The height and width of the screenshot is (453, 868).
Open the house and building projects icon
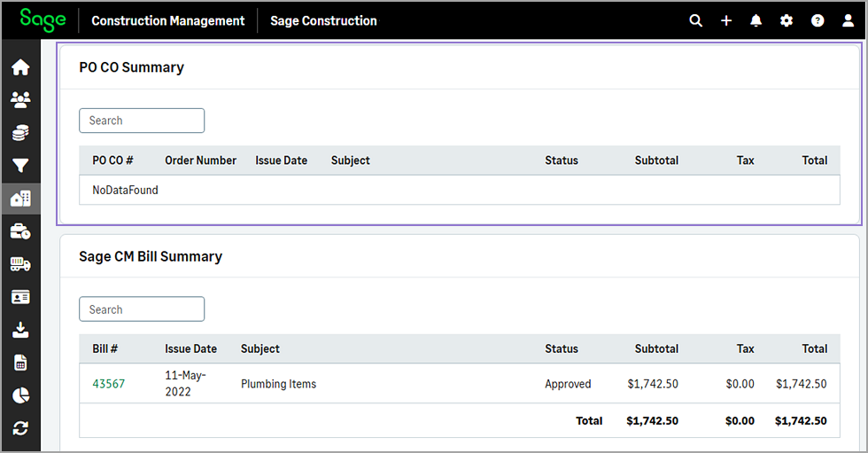point(20,199)
